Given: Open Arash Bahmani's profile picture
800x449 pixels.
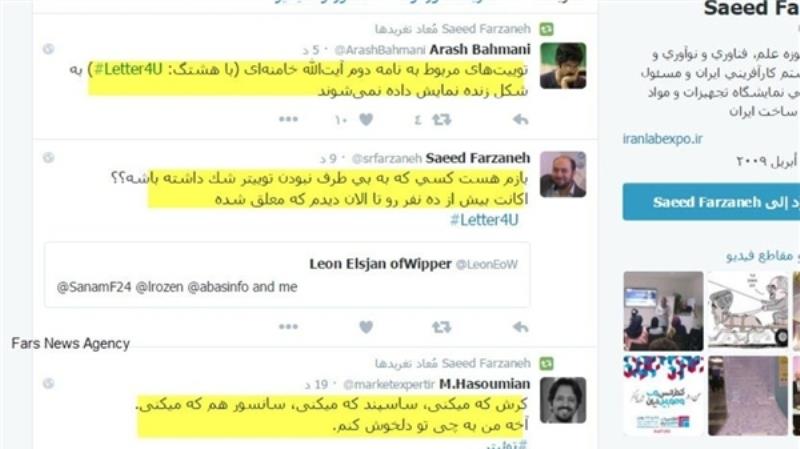Looking at the screenshot, I should (563, 66).
